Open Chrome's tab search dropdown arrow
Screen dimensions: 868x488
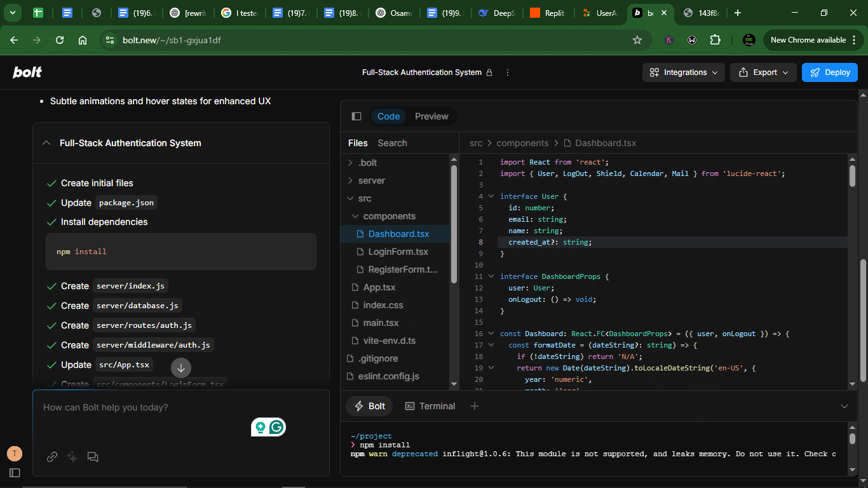tap(12, 13)
